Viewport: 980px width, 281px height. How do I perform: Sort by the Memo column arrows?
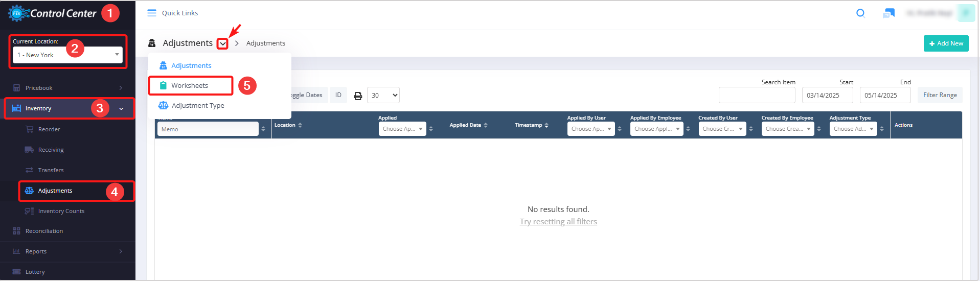pos(263,129)
